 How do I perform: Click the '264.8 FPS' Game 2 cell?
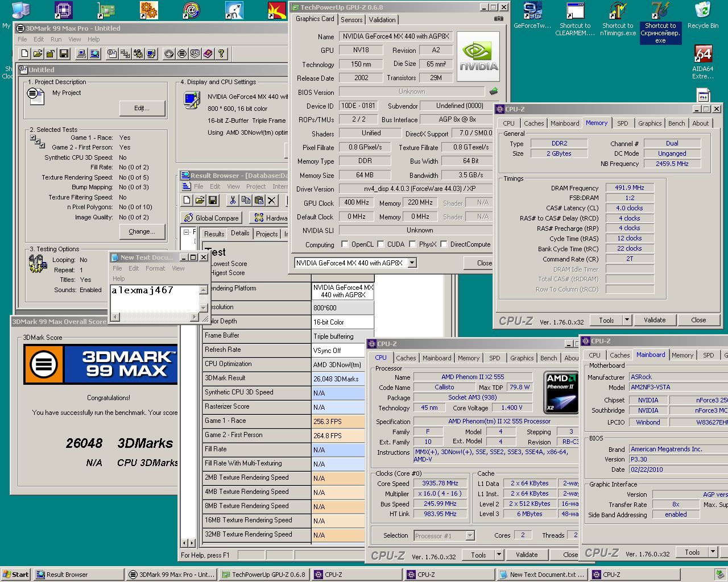tap(339, 435)
